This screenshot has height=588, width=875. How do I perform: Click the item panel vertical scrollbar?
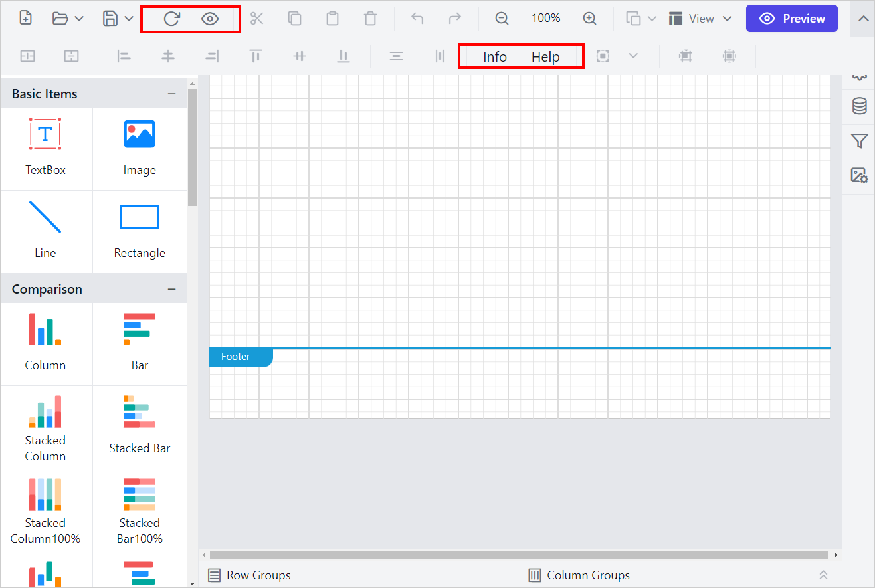pos(193,147)
